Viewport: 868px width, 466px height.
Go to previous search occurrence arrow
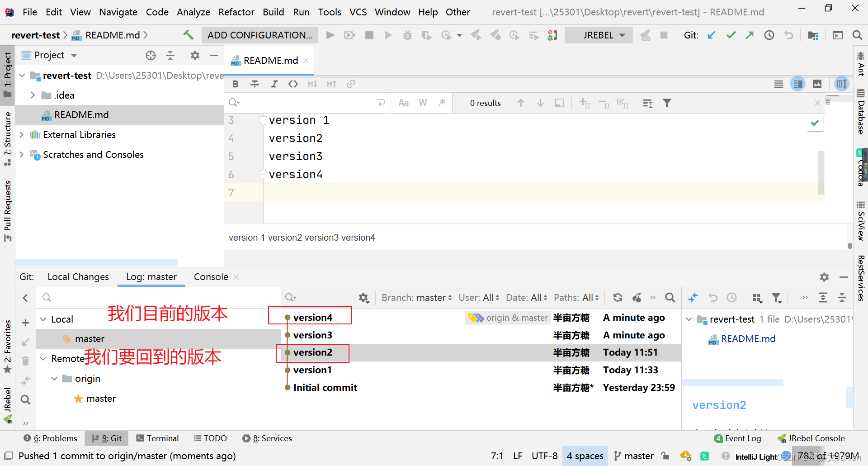(x=521, y=103)
